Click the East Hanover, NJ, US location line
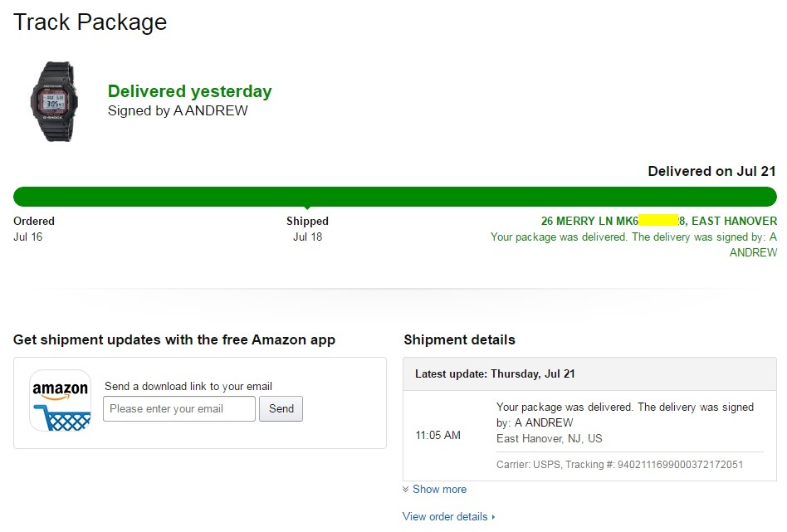This screenshot has width=787, height=532. pyautogui.click(x=550, y=438)
